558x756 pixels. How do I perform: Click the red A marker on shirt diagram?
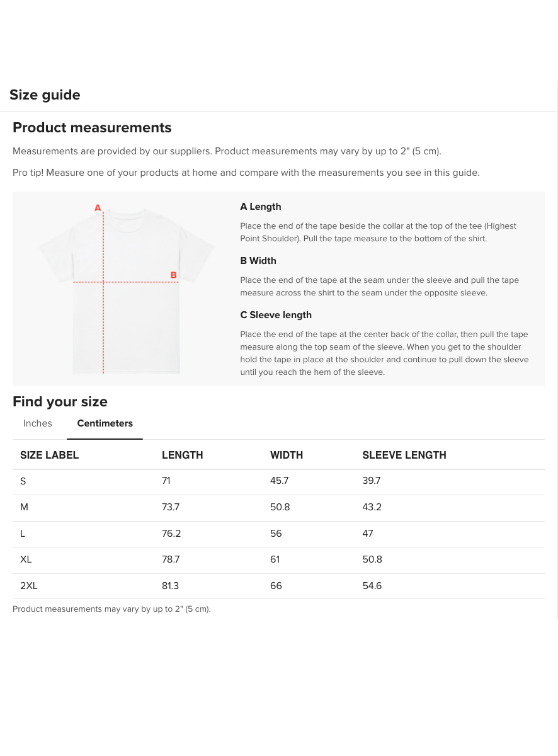point(98,207)
